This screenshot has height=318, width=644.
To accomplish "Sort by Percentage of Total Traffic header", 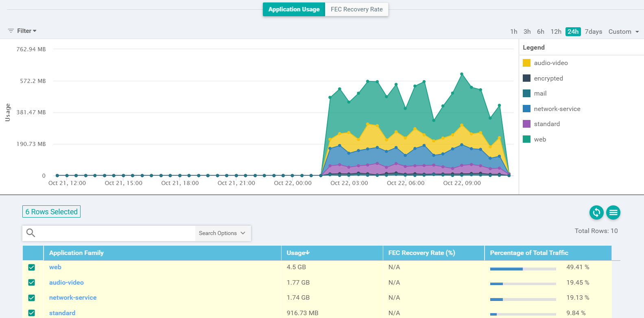I will click(548, 253).
